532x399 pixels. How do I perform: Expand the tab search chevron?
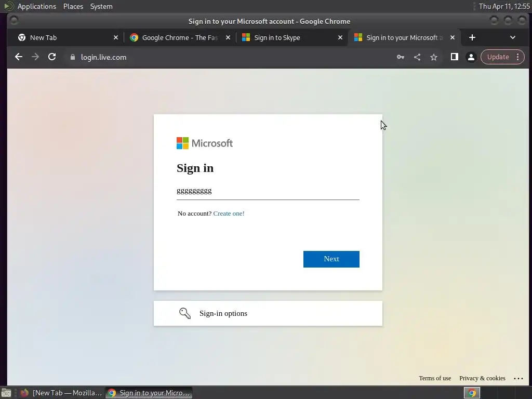(x=513, y=37)
